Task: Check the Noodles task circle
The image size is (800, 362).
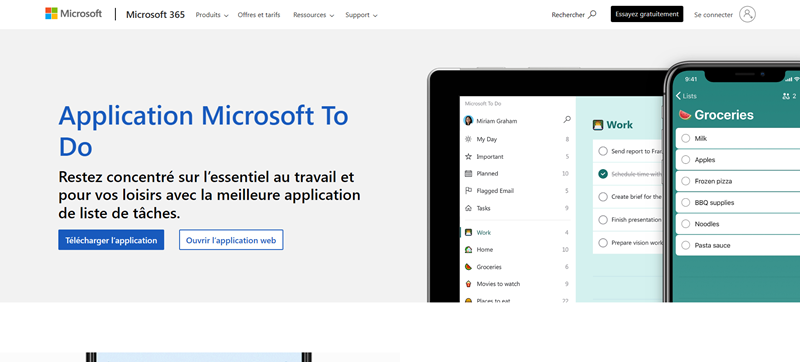Action: coord(686,224)
